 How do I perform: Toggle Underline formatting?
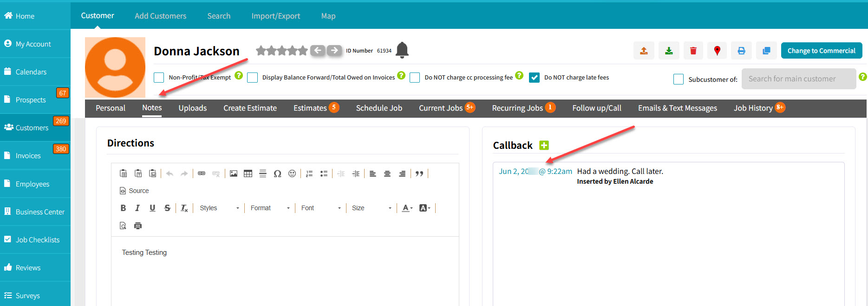coord(152,208)
